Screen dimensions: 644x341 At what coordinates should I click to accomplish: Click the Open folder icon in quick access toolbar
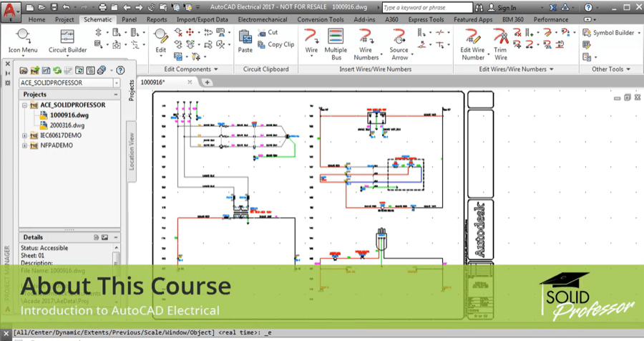pyautogui.click(x=42, y=7)
